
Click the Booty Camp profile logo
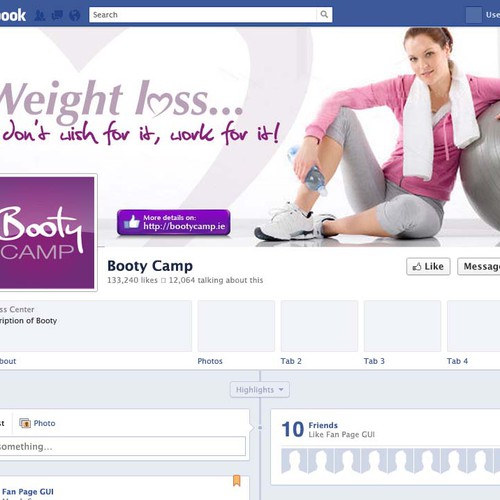[47, 232]
